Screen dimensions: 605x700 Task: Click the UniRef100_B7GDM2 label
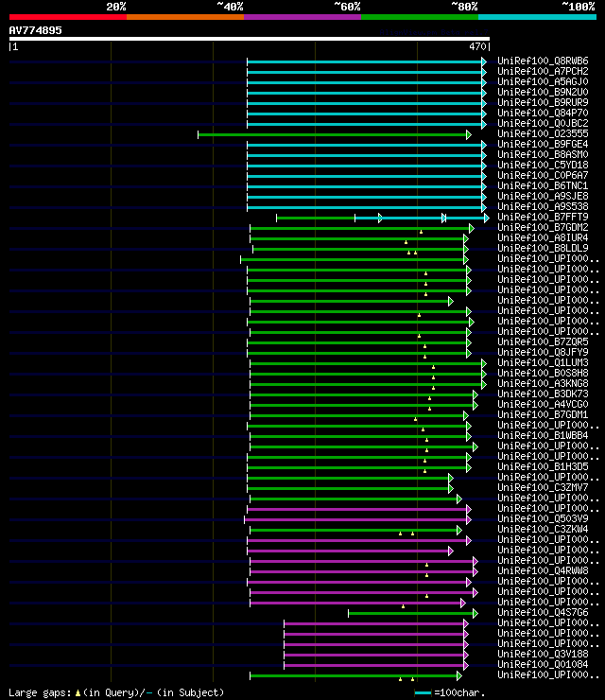(x=543, y=227)
